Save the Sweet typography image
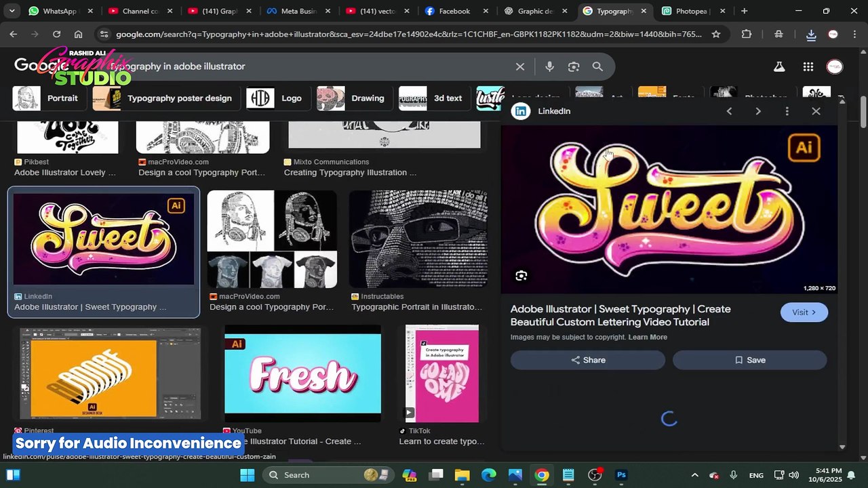 749,360
